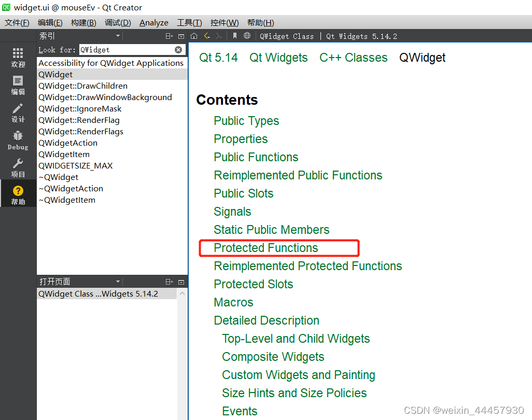Image resolution: width=532 pixels, height=420 pixels.
Task: Open Composite Widgets link
Action: (273, 357)
